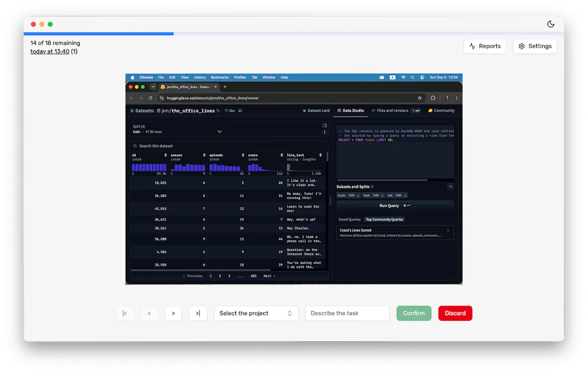Open Creed's Lines Sorted three-dot menu
The image size is (588, 373).
(448, 231)
